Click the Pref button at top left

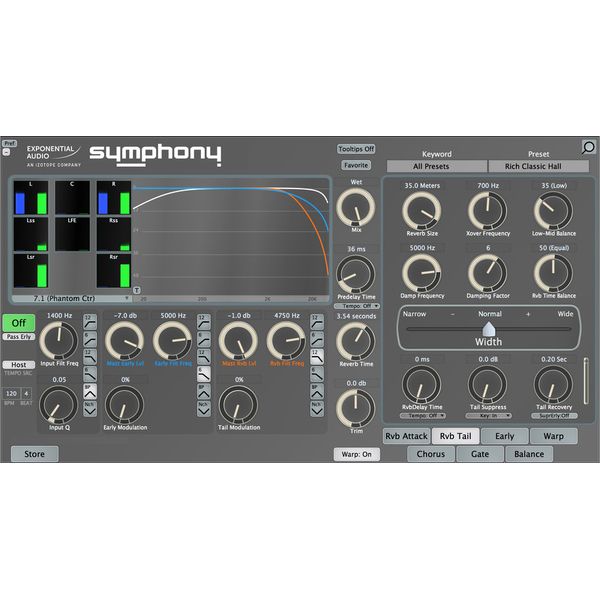pyautogui.click(x=9, y=143)
